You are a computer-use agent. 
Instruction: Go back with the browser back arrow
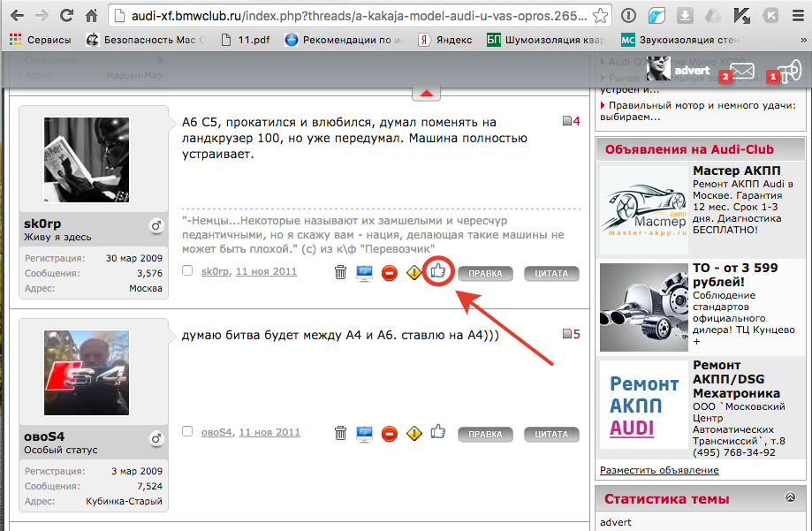pyautogui.click(x=17, y=16)
